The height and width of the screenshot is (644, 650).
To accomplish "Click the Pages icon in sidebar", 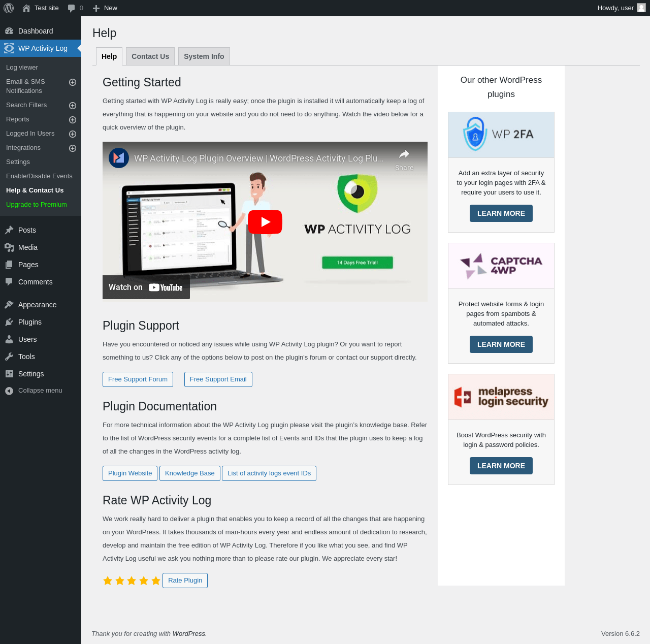I will click(x=9, y=265).
